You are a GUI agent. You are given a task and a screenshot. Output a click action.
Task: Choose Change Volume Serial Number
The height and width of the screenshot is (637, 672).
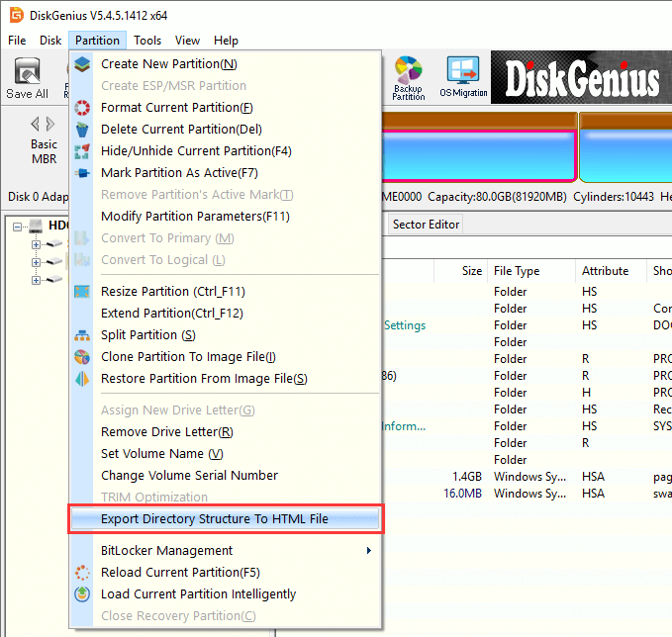(226, 476)
